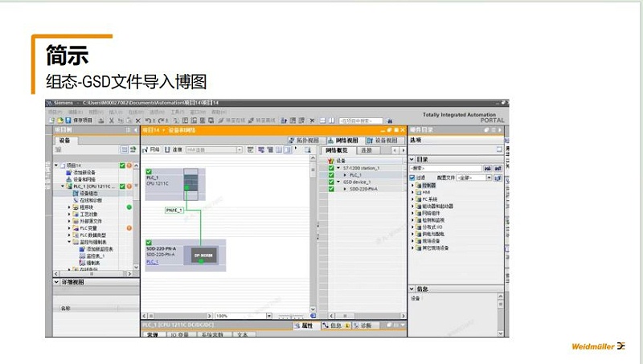
Task: Click the new project toolbar icon
Action: pyautogui.click(x=51, y=120)
